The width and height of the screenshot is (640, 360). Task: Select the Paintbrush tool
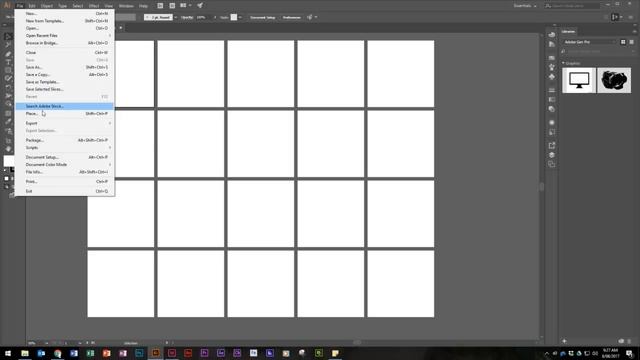pos(8,78)
